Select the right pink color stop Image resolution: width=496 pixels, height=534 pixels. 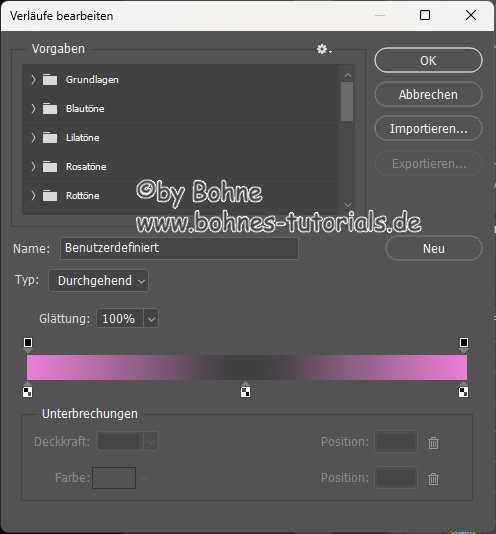[x=463, y=390]
